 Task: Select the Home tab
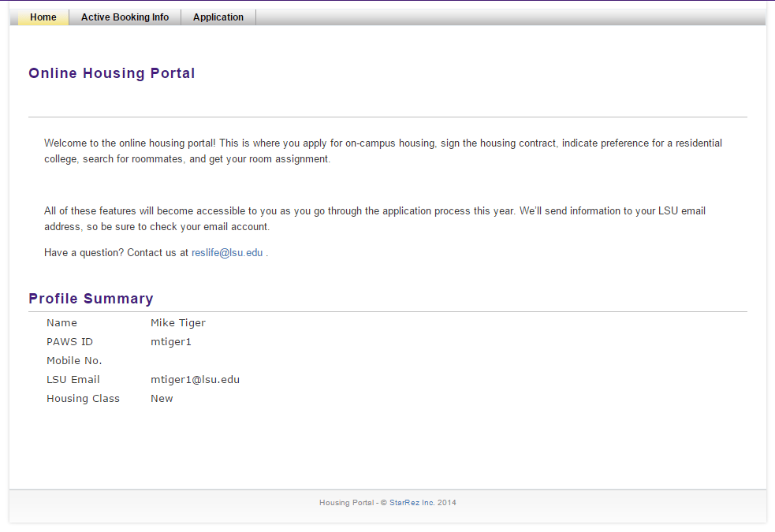pyautogui.click(x=43, y=17)
